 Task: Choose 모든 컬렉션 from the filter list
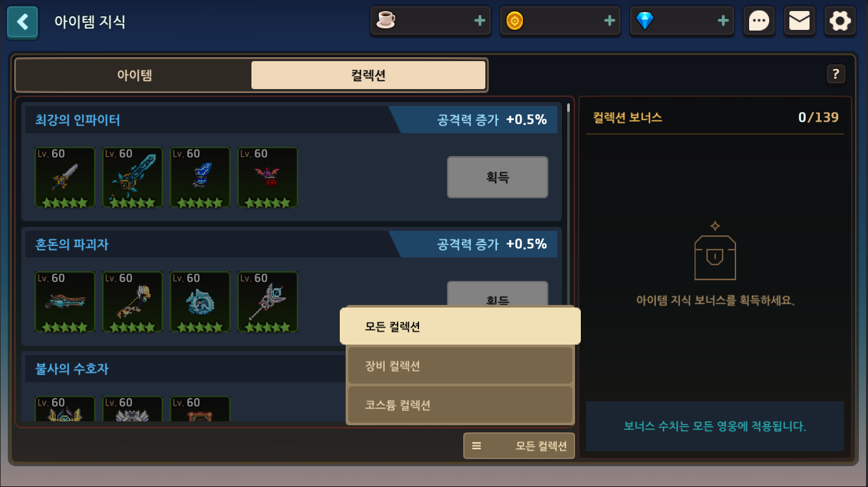pyautogui.click(x=460, y=326)
